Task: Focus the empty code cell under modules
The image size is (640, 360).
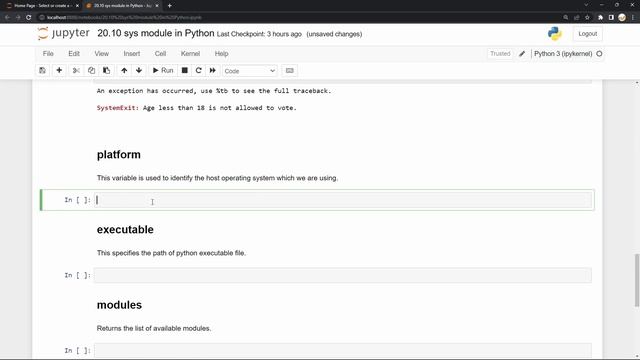Action: [x=343, y=351]
